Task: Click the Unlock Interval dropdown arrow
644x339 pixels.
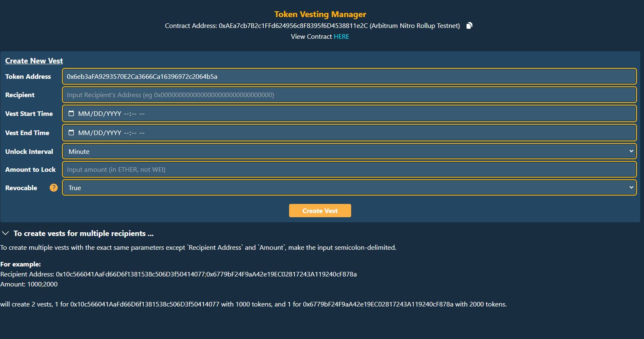Action: point(632,151)
